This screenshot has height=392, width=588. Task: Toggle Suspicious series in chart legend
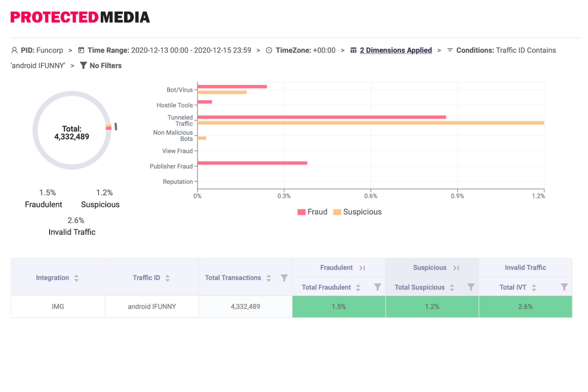coord(357,212)
